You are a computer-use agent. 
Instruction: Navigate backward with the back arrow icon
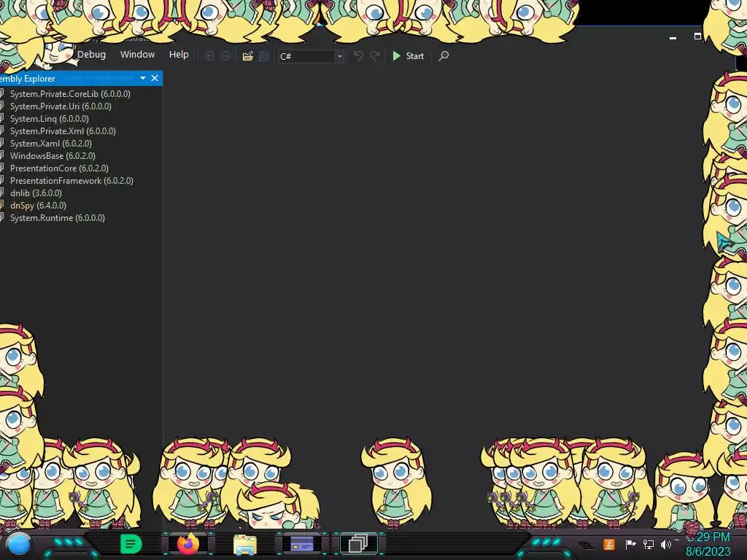209,56
